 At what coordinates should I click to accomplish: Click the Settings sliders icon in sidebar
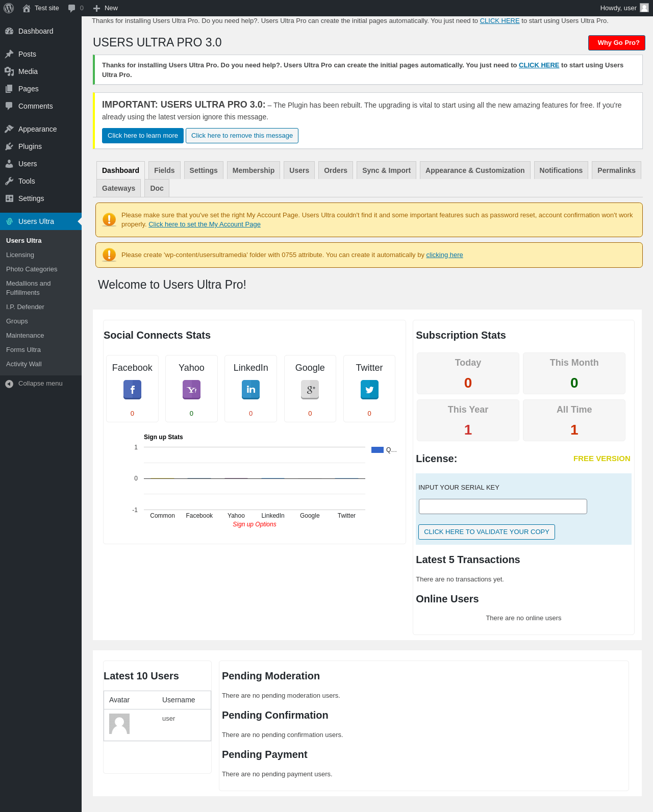tap(9, 198)
